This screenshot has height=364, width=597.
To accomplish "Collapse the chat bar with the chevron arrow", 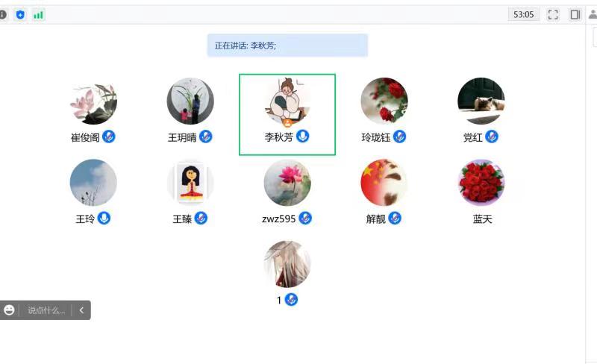I will click(81, 310).
